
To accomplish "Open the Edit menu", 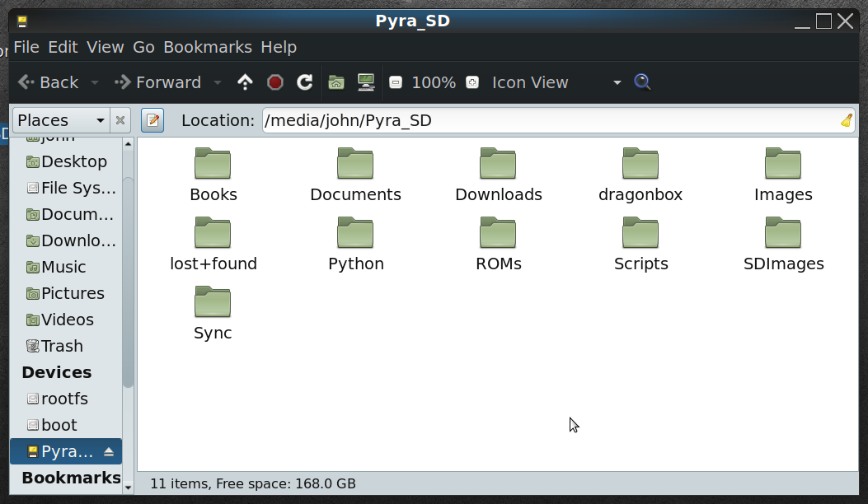I will [x=63, y=47].
